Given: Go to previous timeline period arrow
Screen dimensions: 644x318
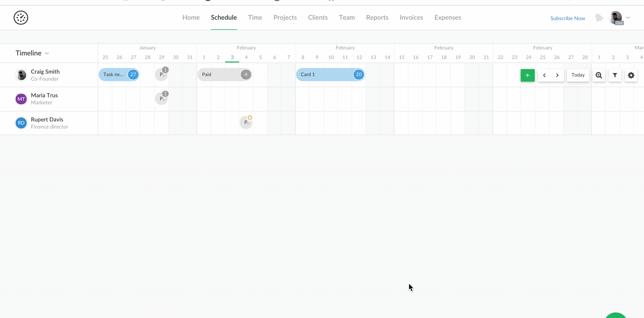Looking at the screenshot, I should 544,75.
